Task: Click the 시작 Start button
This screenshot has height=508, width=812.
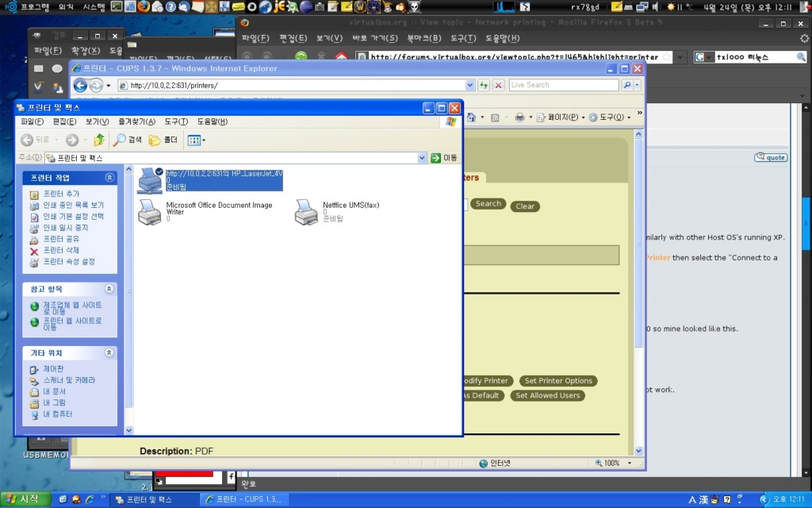Action: [25, 500]
